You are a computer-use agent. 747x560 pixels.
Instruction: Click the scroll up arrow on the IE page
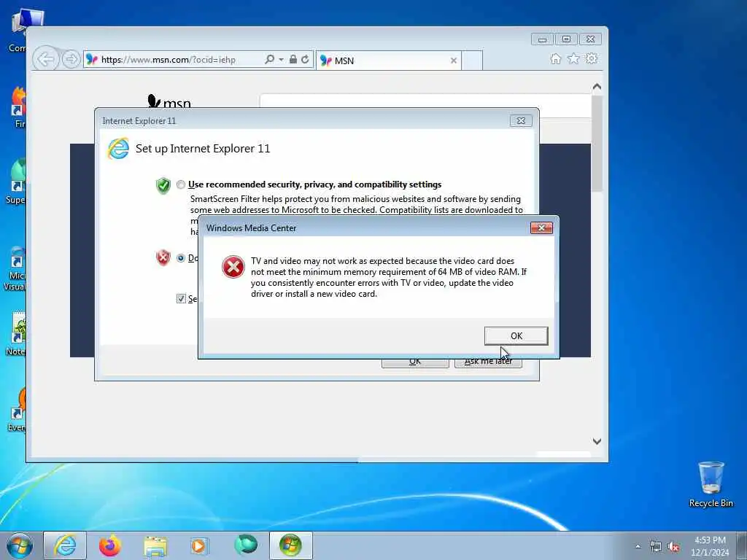[597, 87]
